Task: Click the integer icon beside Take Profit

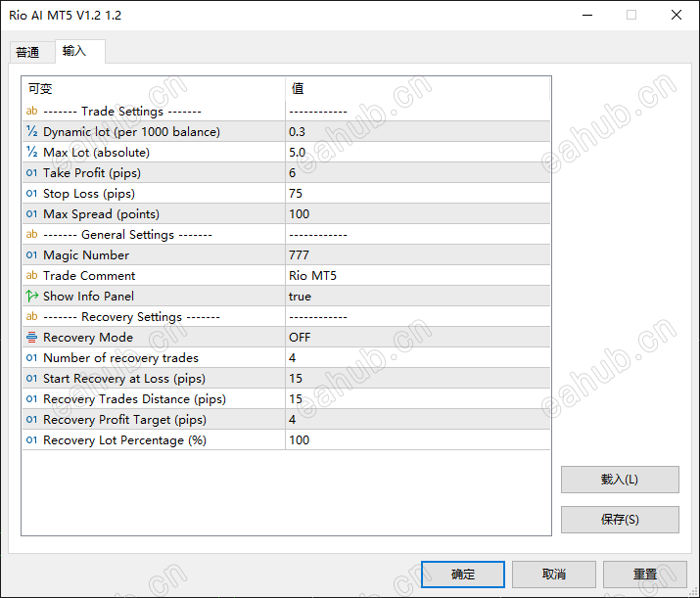Action: [31, 172]
